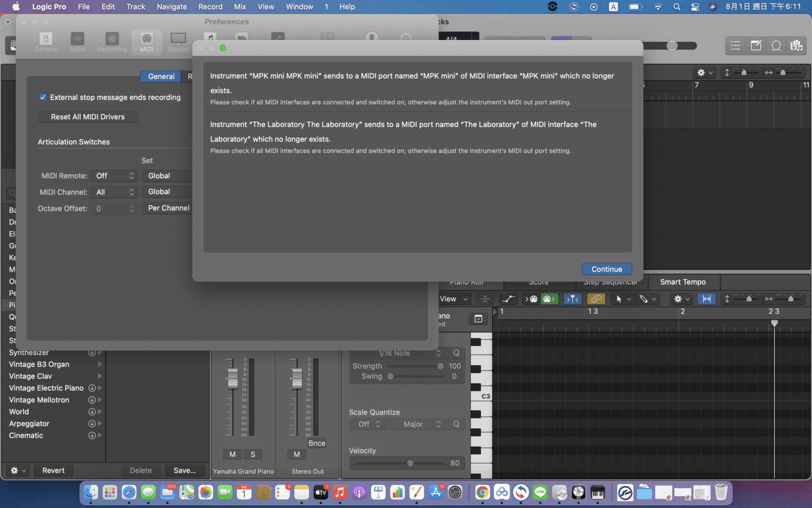Toggle External stop message ends recording
This screenshot has width=812, height=508.
(43, 97)
